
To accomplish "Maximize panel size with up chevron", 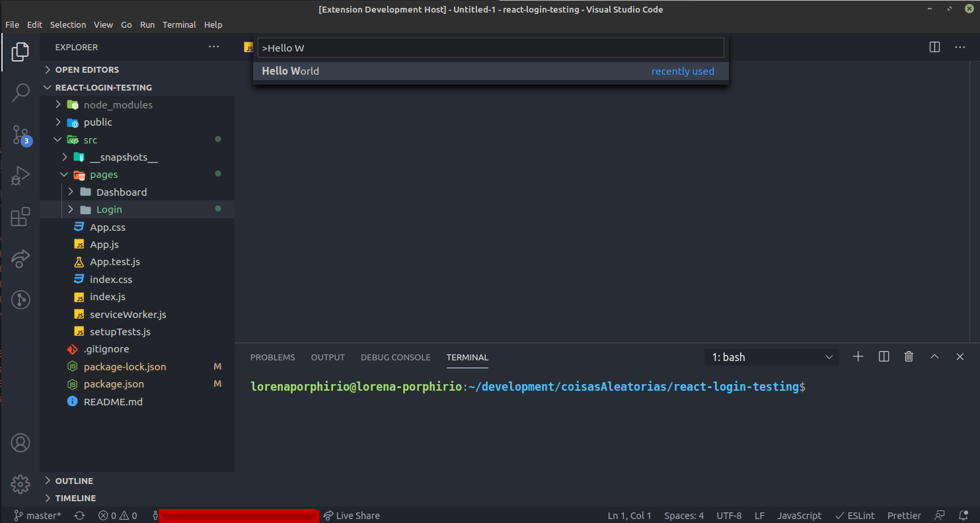I will pyautogui.click(x=934, y=356).
